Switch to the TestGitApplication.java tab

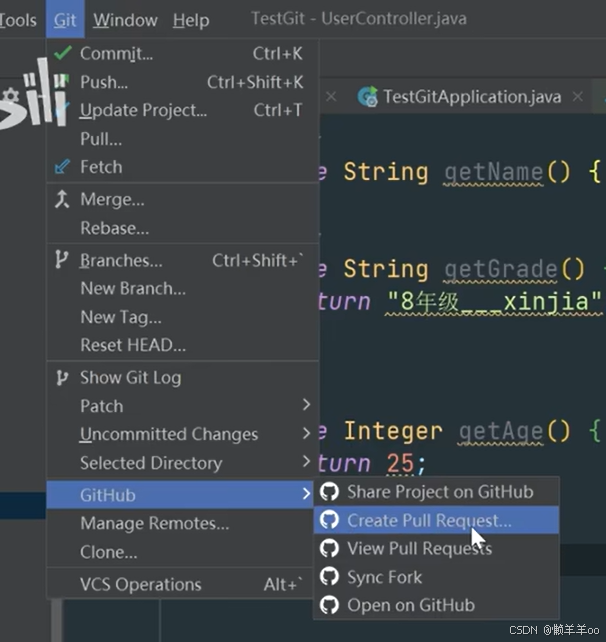point(471,97)
